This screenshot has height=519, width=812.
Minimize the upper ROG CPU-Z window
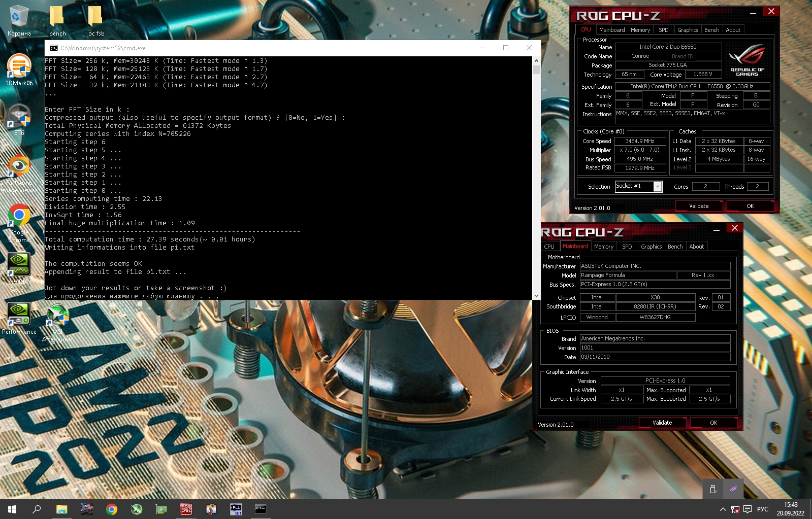(753, 12)
